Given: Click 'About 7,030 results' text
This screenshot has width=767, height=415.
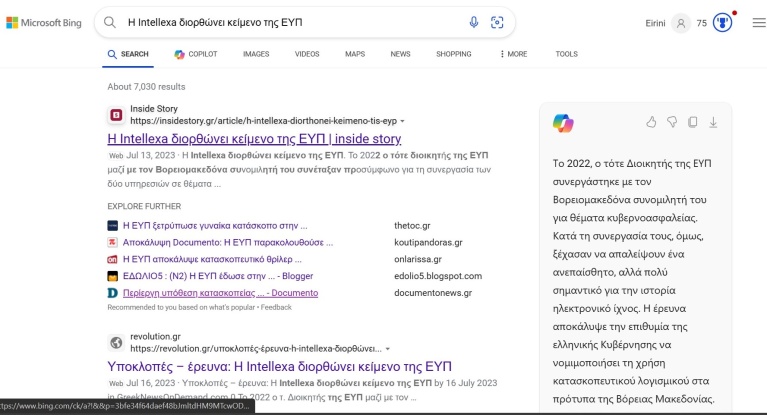Looking at the screenshot, I should coord(146,87).
